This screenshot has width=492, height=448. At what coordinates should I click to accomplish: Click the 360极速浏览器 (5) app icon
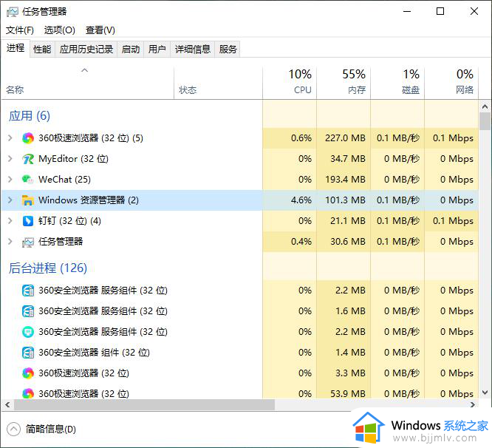tap(28, 138)
